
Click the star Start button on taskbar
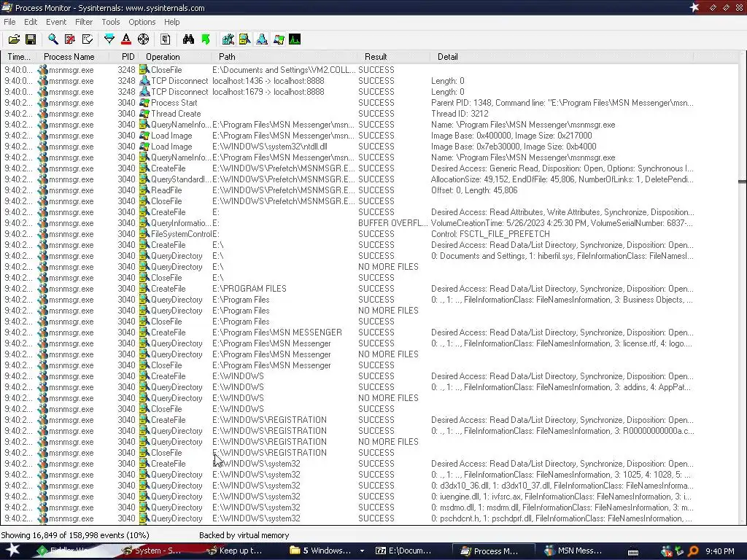[12, 551]
